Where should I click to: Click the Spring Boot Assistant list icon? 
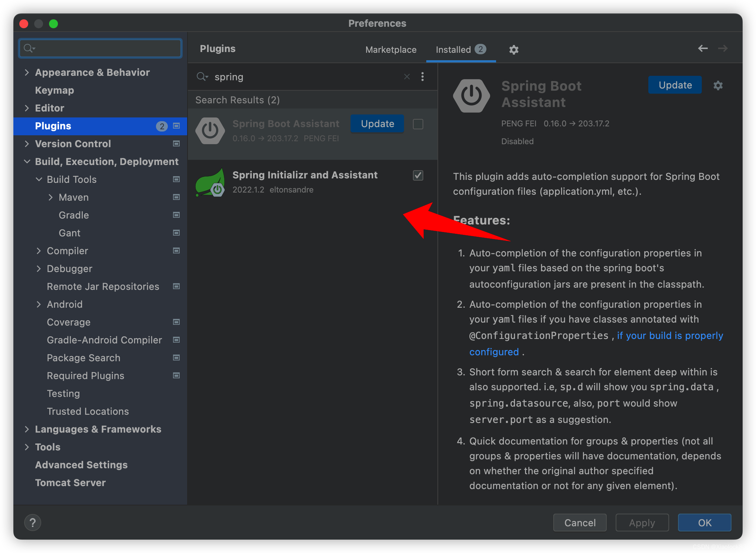[x=210, y=130]
